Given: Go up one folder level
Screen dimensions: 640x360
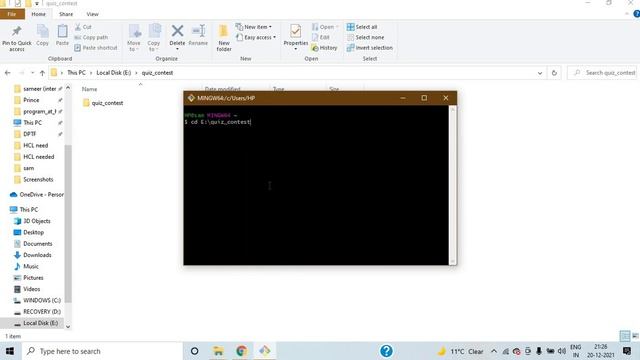Looking at the screenshot, I should [42, 73].
